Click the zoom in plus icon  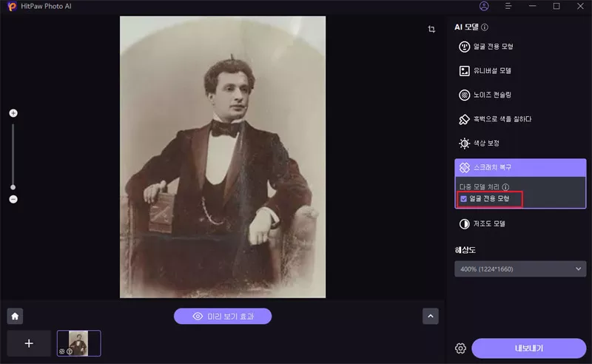(13, 113)
